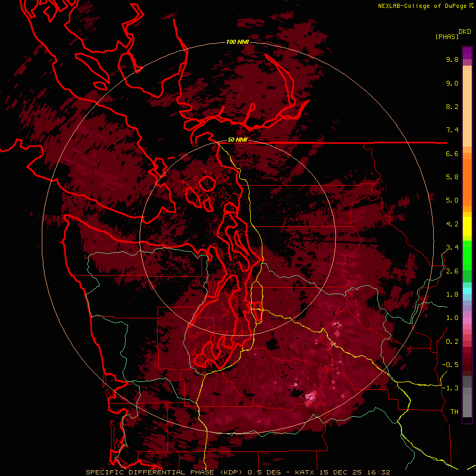This screenshot has height=476, width=476.
Task: Pick the bright green segment of the color bar
Action: coord(467,254)
